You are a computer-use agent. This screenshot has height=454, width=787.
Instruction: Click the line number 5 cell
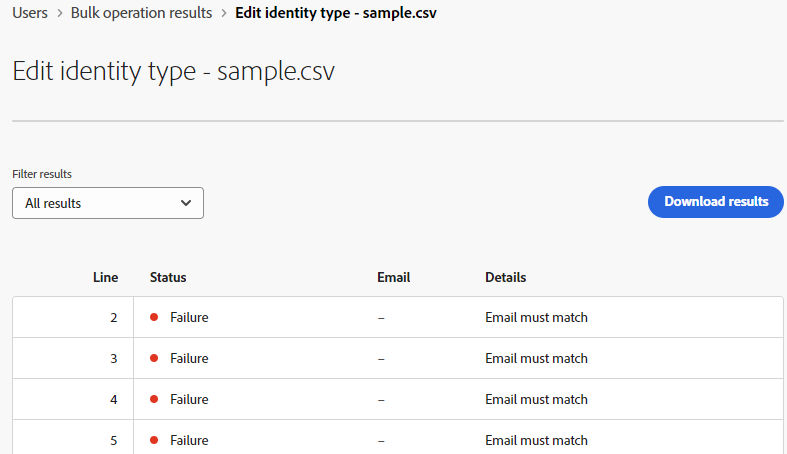tap(73, 440)
